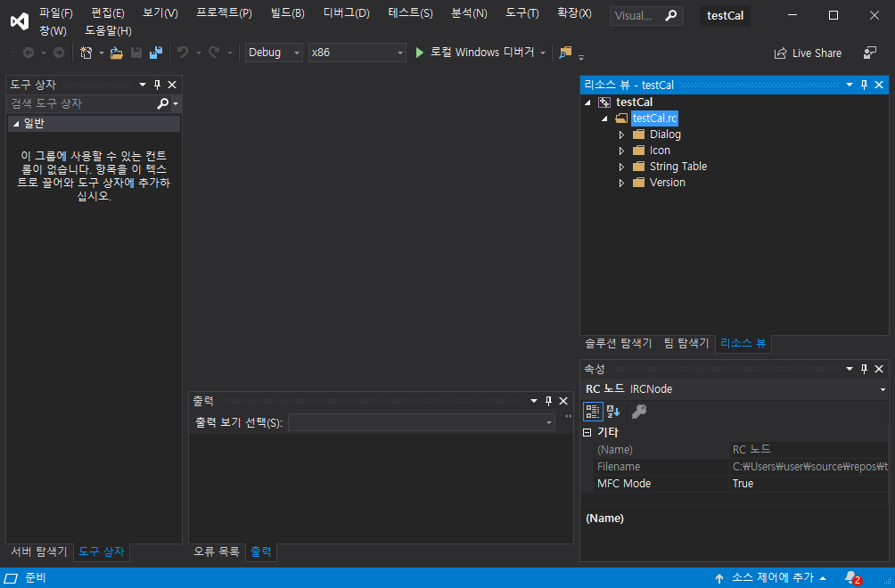The image size is (895, 588).
Task: Switch to the 솔루션 탐색기 tab
Action: point(617,343)
